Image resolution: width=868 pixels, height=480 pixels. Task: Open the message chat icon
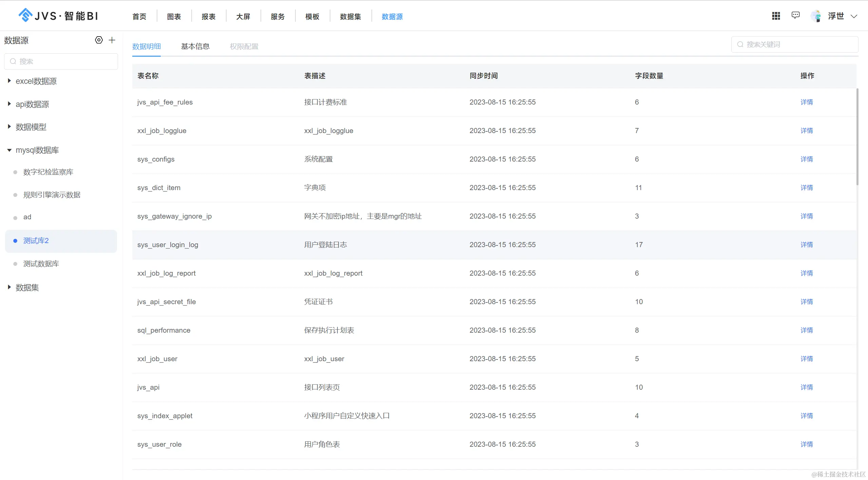pyautogui.click(x=795, y=15)
